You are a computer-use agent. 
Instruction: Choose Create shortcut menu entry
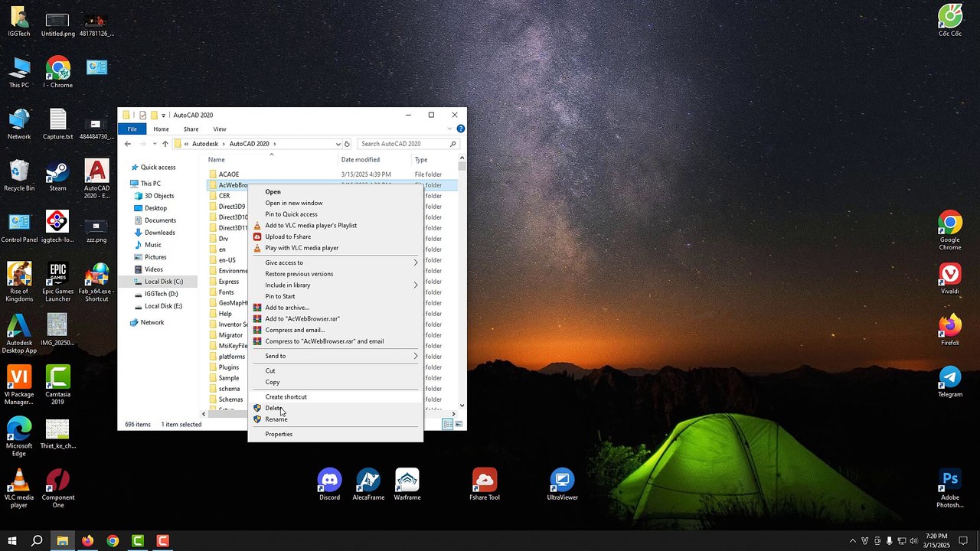335,396
